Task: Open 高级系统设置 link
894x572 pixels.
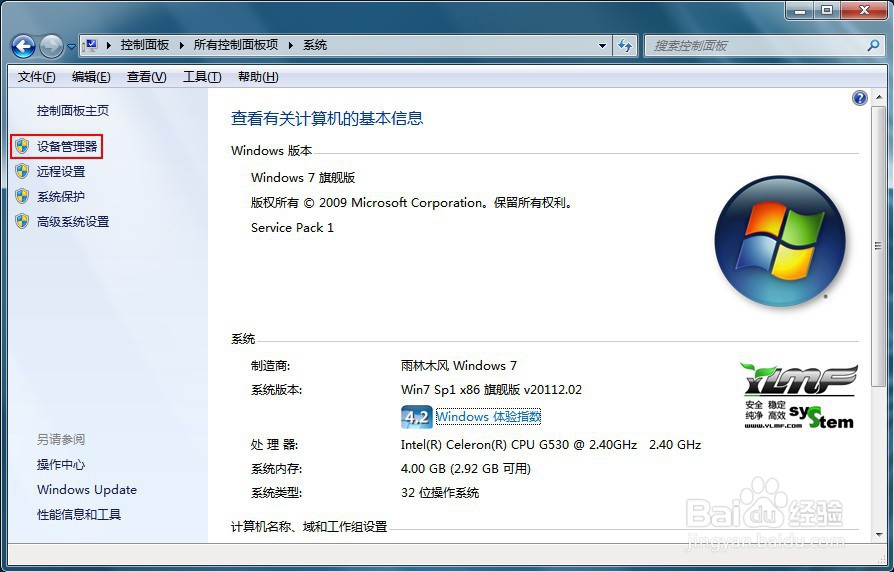Action: 73,222
